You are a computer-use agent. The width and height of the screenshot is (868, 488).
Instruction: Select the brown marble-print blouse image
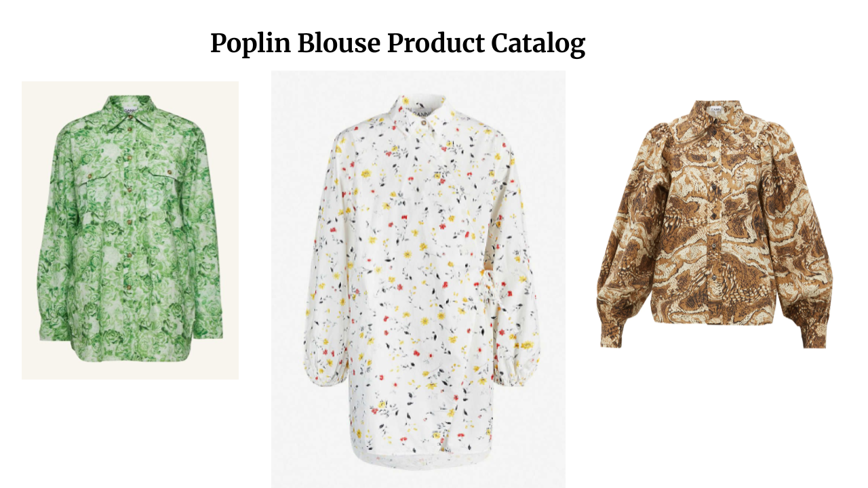pos(715,224)
